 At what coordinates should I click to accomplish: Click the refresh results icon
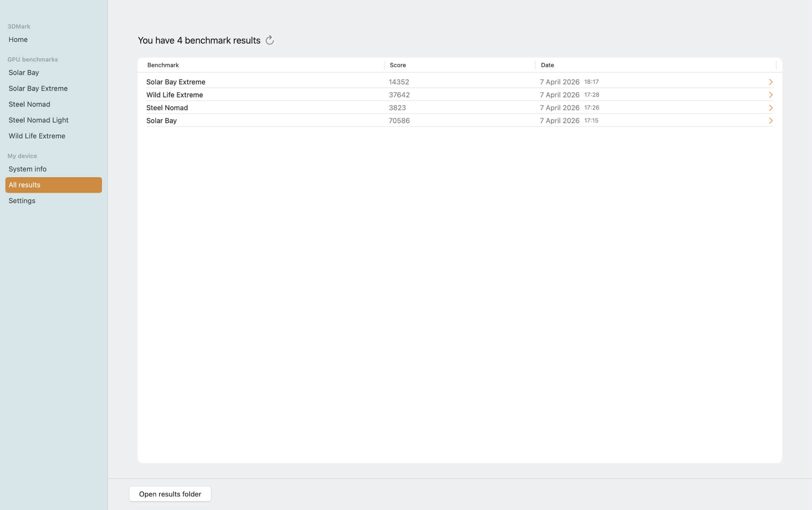click(x=270, y=40)
